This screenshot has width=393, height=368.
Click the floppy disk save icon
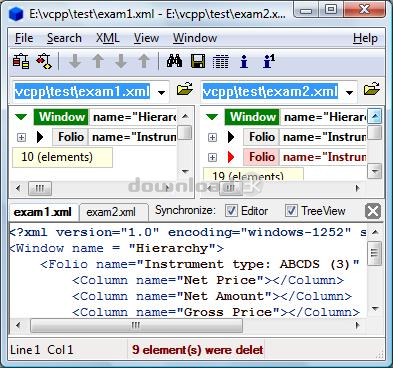(198, 61)
